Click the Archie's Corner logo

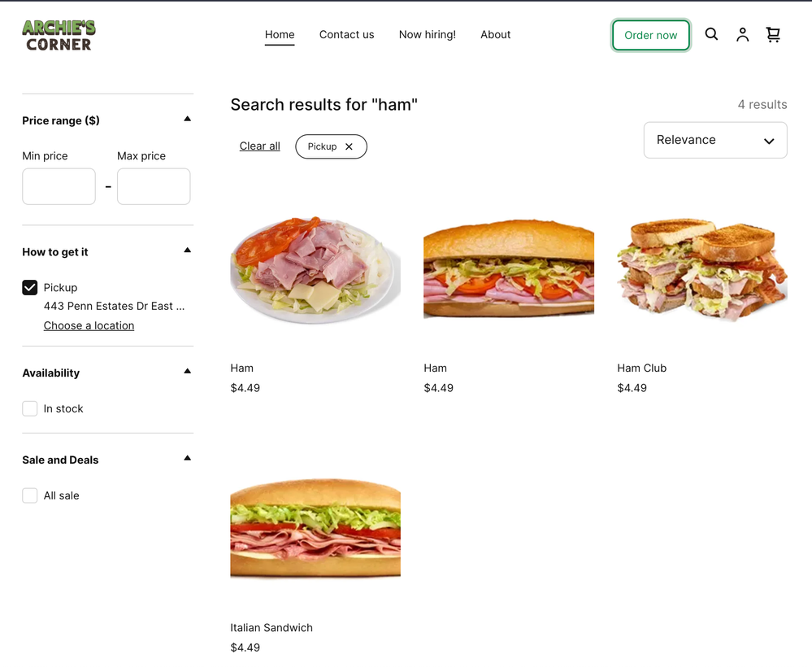pyautogui.click(x=59, y=35)
